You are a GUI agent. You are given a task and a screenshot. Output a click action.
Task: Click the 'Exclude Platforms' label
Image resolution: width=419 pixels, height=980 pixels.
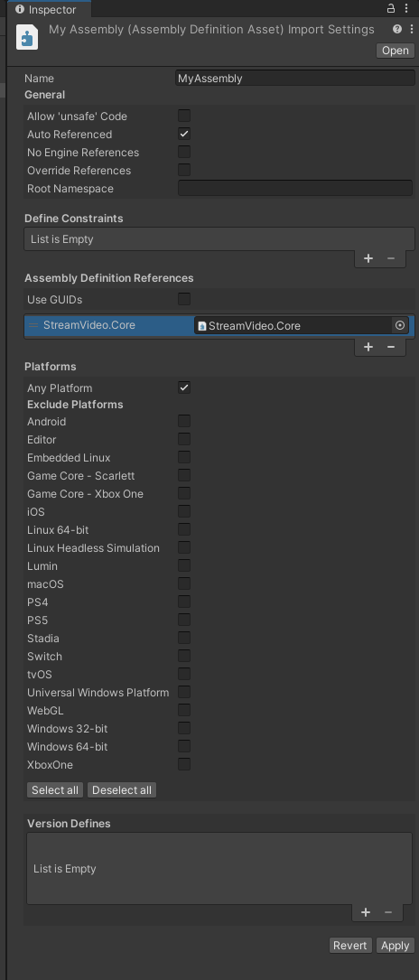[75, 405]
